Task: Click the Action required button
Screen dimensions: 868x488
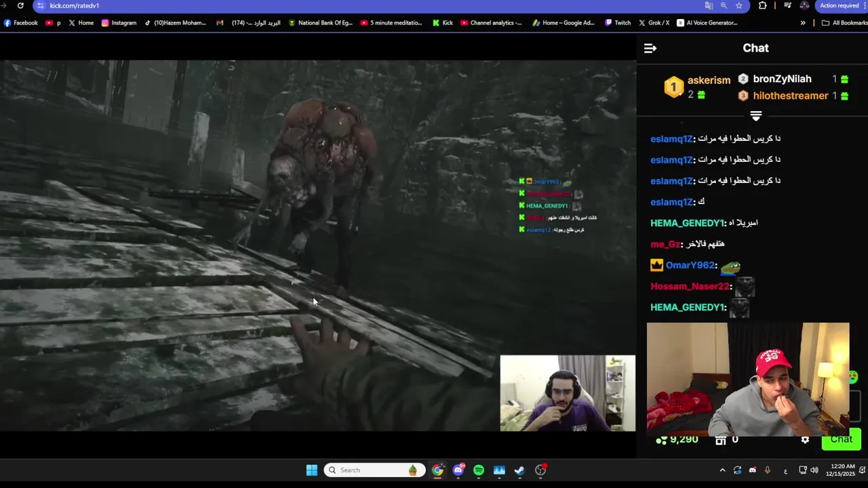Action: (841, 5)
